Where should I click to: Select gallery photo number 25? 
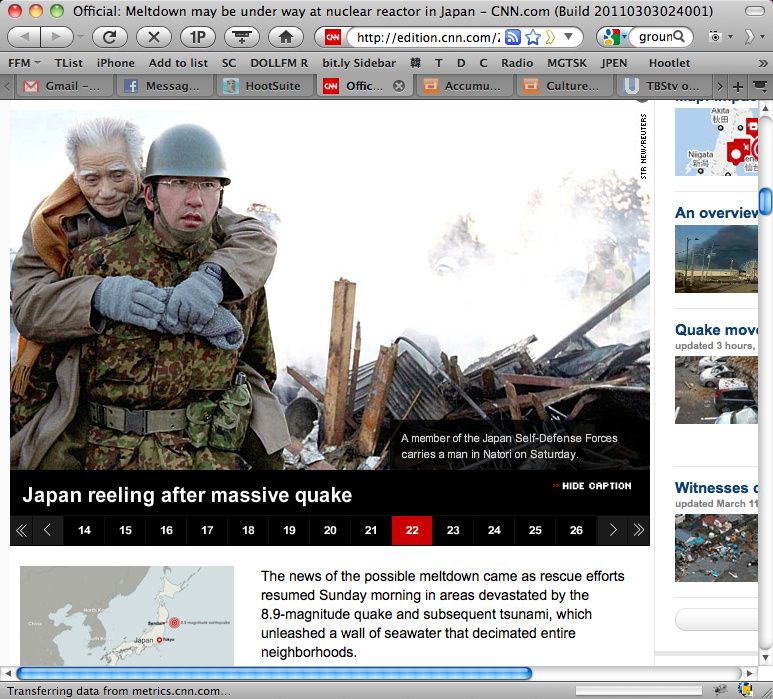click(x=535, y=530)
